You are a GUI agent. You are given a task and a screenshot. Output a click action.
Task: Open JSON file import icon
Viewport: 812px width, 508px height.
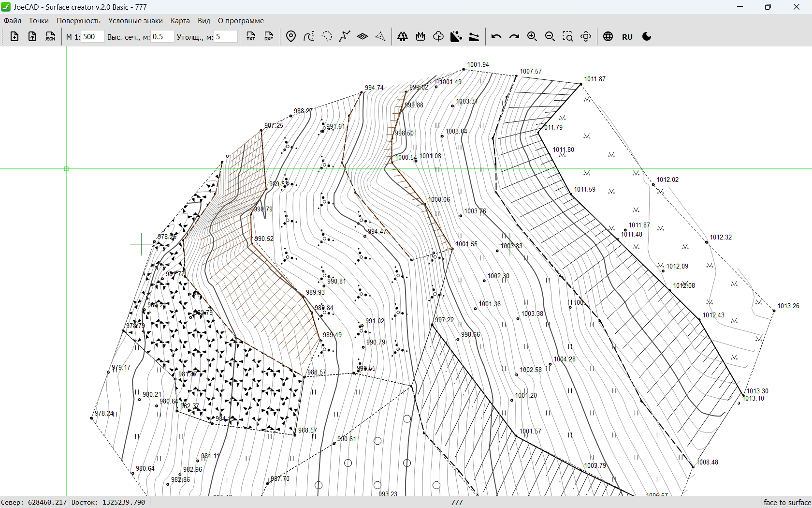pos(50,37)
